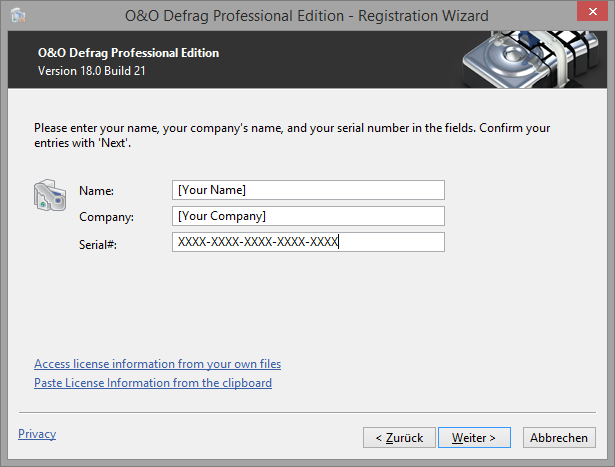The height and width of the screenshot is (467, 615).
Task: Continue with the Weiter button
Action: 474,438
